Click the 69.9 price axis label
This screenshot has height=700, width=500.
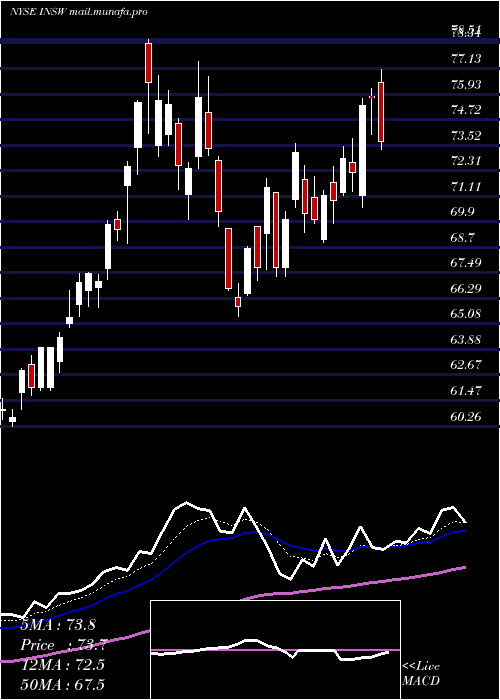[462, 212]
